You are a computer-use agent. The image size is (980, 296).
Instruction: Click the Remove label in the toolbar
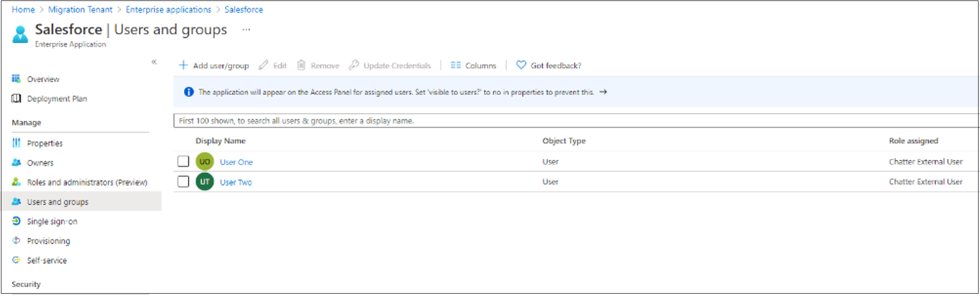pyautogui.click(x=325, y=66)
